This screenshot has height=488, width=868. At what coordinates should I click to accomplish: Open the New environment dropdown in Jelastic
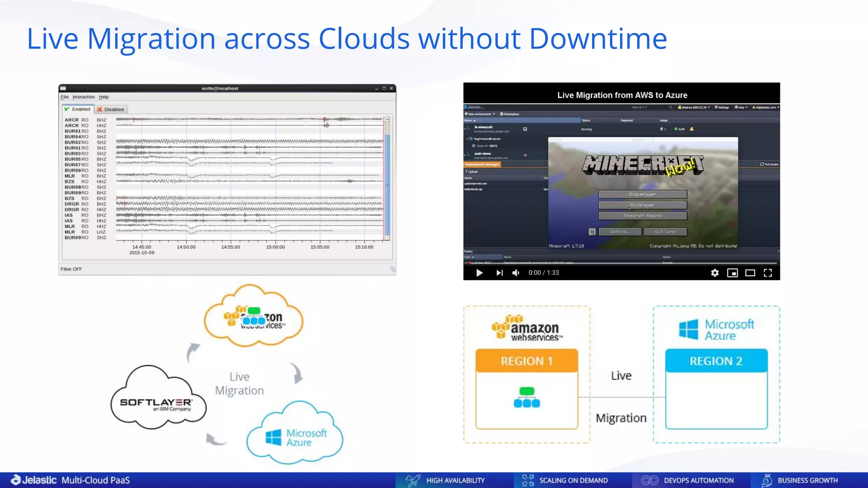click(x=480, y=114)
